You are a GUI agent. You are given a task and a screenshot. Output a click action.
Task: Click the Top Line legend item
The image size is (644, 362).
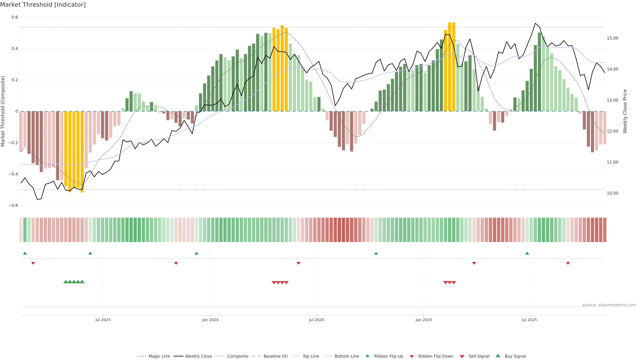311,356
